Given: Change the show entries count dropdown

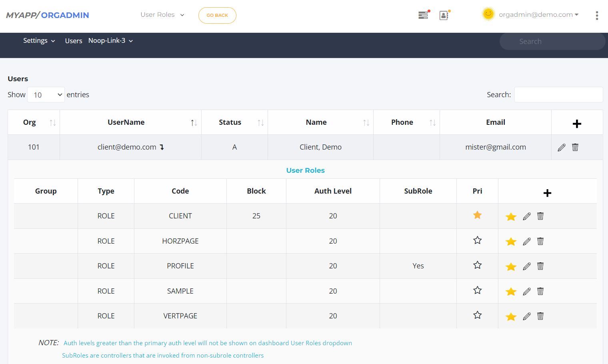Looking at the screenshot, I should (x=46, y=95).
